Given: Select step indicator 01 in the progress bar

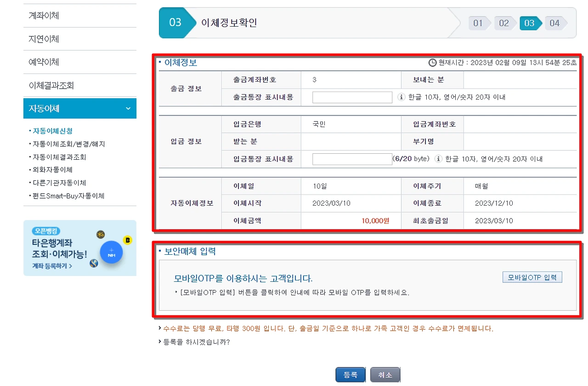Looking at the screenshot, I should point(478,23).
